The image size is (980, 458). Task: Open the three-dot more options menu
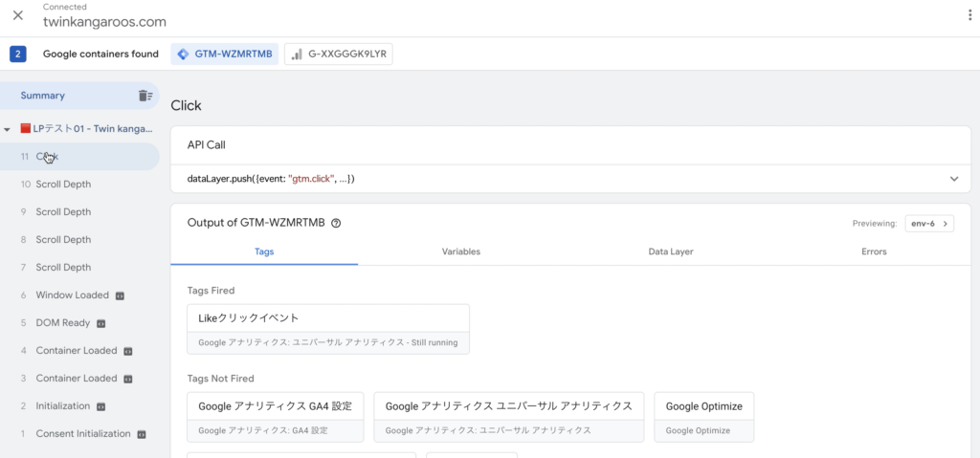click(970, 15)
